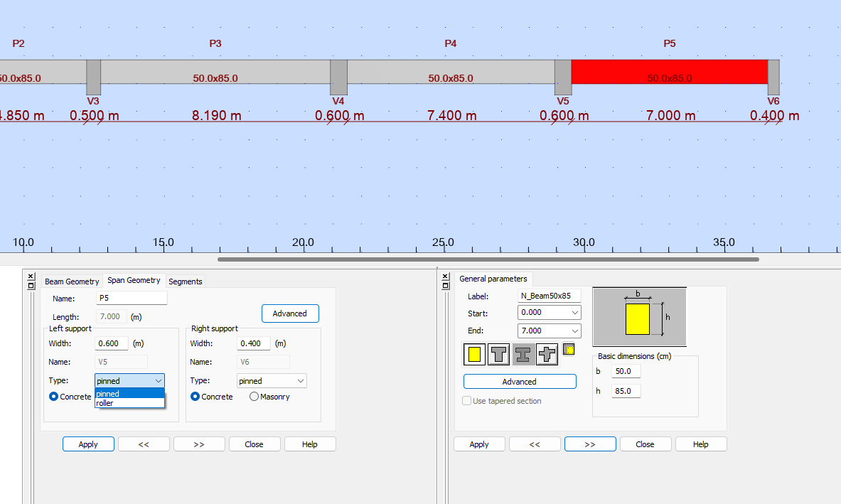Click << in the General parameters panel
The height and width of the screenshot is (504, 841).
tap(535, 444)
